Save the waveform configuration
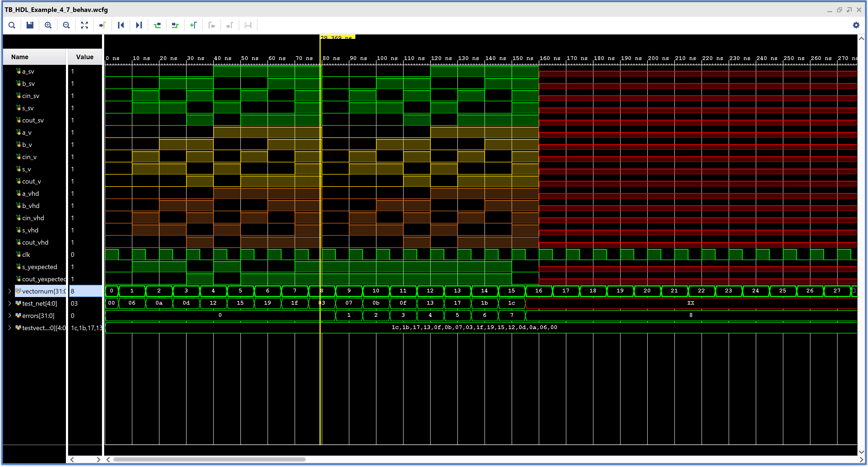 click(30, 25)
